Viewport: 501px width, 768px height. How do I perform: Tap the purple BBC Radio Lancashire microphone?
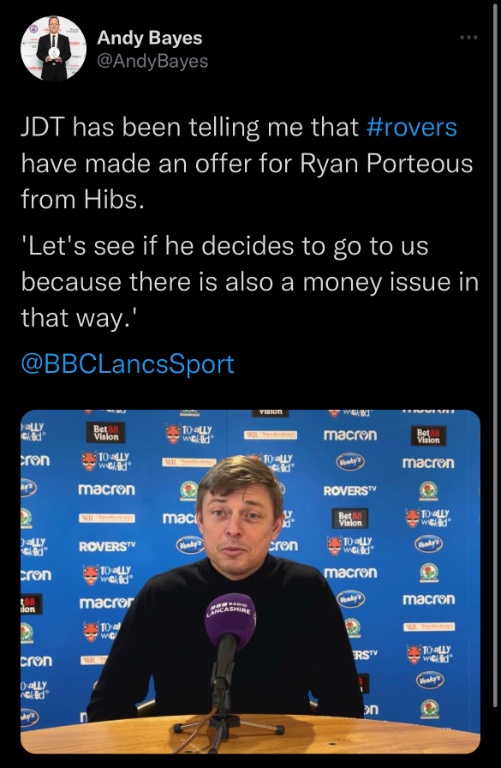coord(230,619)
